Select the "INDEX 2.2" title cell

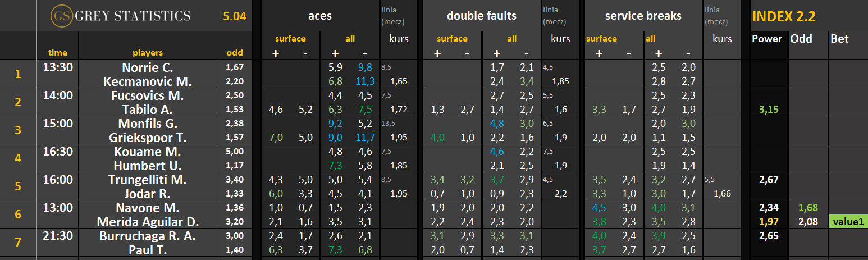(x=783, y=16)
